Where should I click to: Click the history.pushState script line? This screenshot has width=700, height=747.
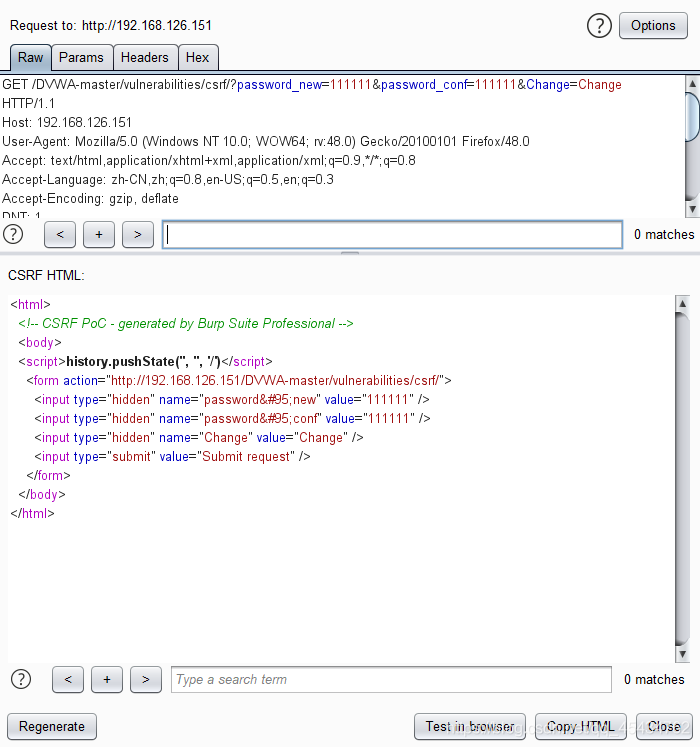click(x=145, y=362)
